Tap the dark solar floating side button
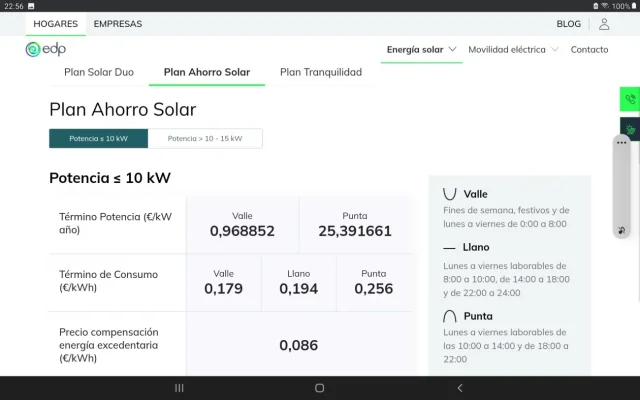This screenshot has width=640, height=400. click(630, 129)
